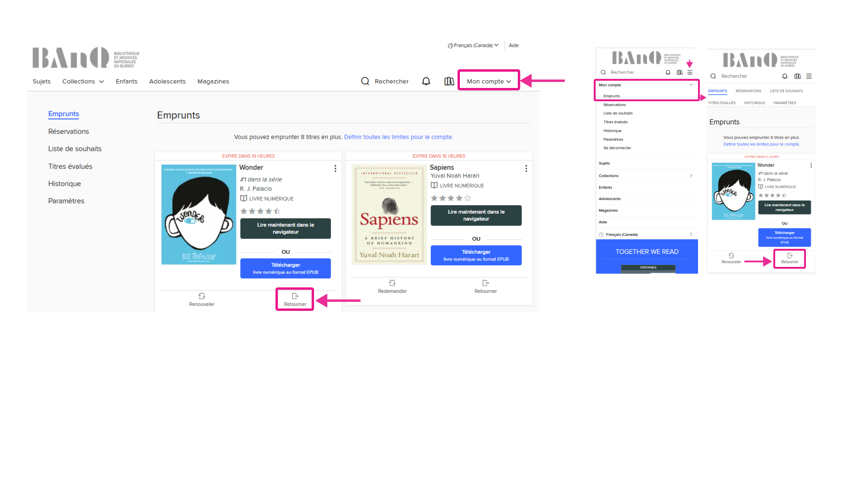Screen dimensions: 868x488
Task: Click Lire maintenant dans le navigateur for Wonder
Action: pos(285,228)
